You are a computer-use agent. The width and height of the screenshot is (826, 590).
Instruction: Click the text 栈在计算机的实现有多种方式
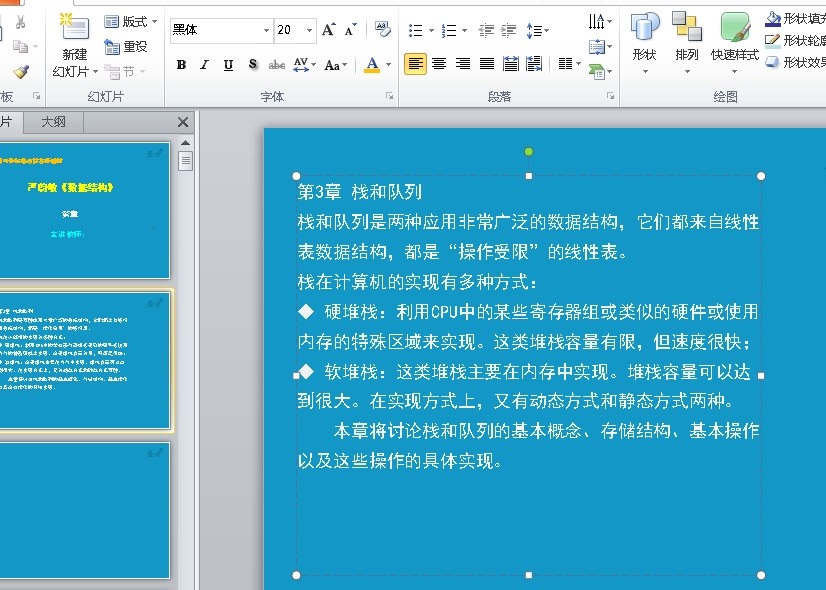[x=418, y=282]
